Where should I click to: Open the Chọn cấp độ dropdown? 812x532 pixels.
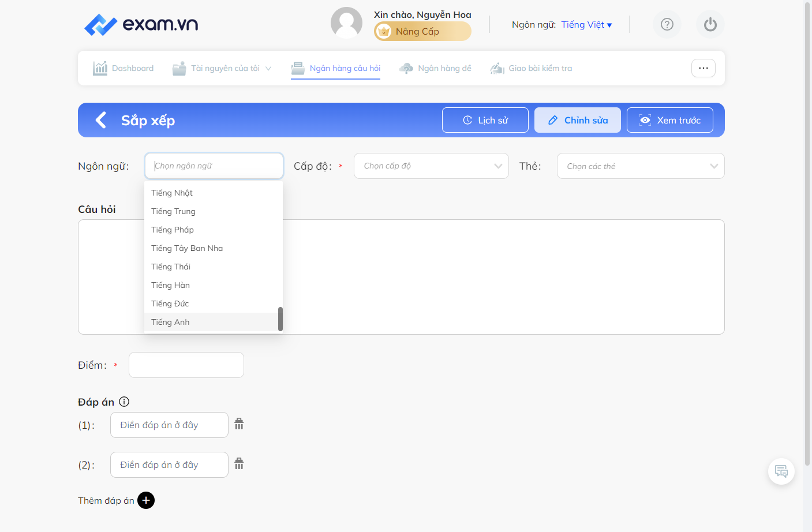[x=431, y=166]
